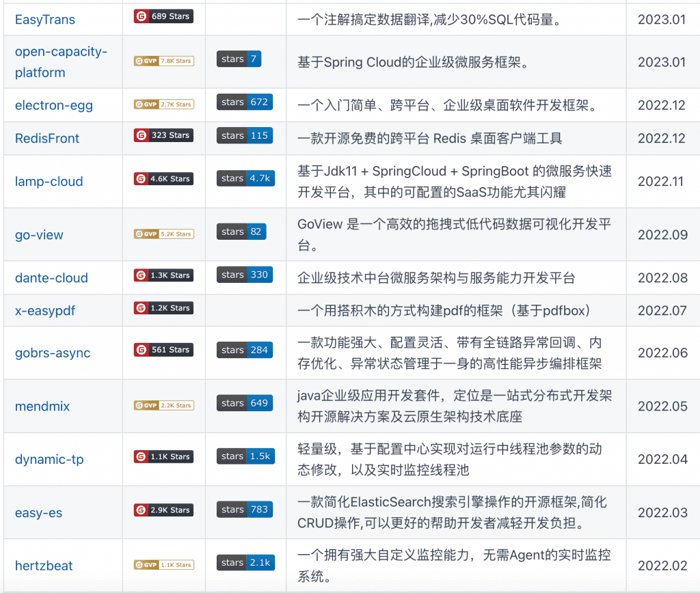Open the EasyTrans project link
This screenshot has width=700, height=593.
click(44, 20)
